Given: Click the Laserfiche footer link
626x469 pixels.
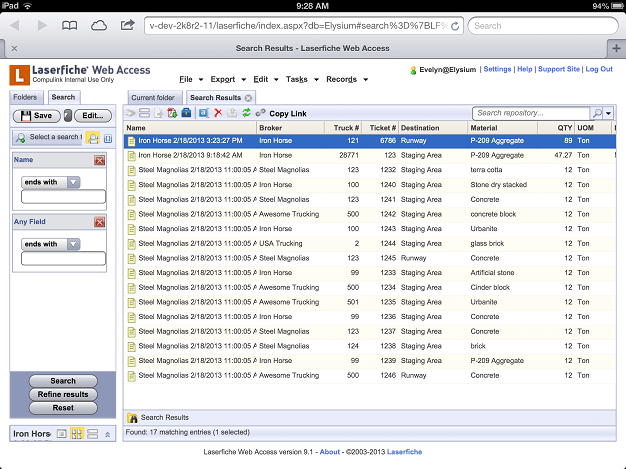Looking at the screenshot, I should tap(404, 452).
